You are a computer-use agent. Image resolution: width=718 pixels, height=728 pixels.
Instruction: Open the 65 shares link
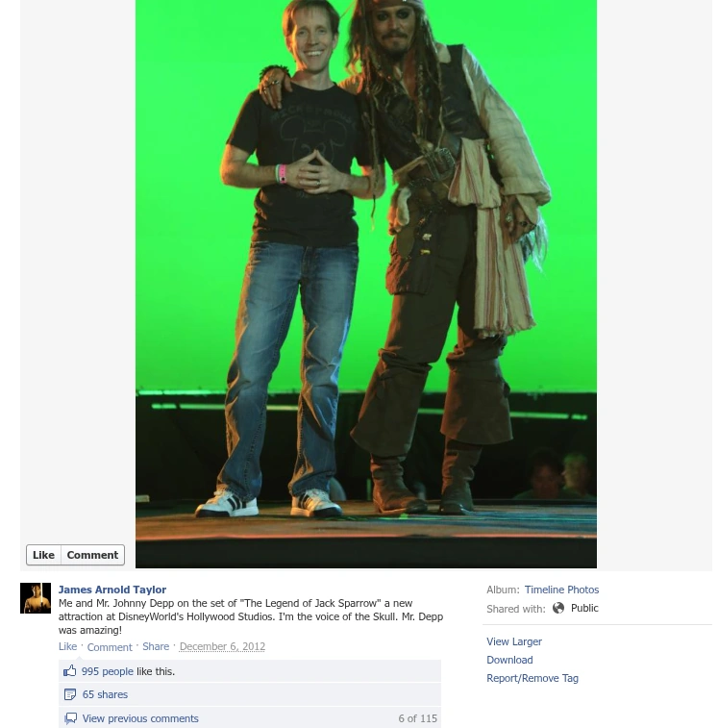pos(105,694)
